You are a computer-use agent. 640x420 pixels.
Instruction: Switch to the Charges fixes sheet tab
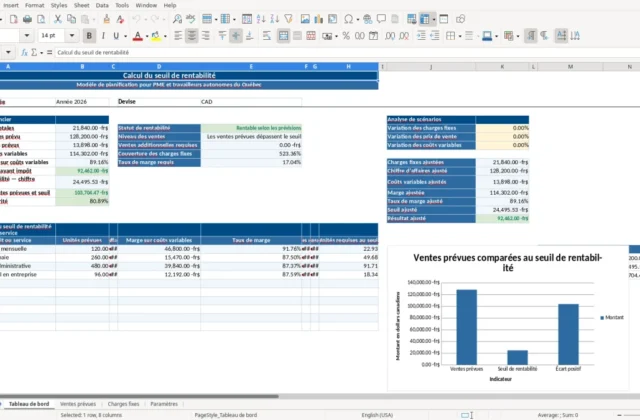click(123, 404)
